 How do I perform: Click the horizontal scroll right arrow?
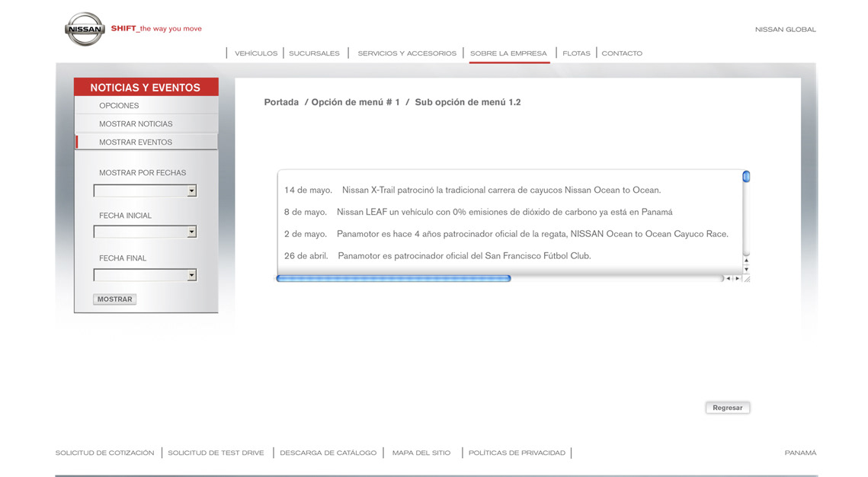click(738, 278)
